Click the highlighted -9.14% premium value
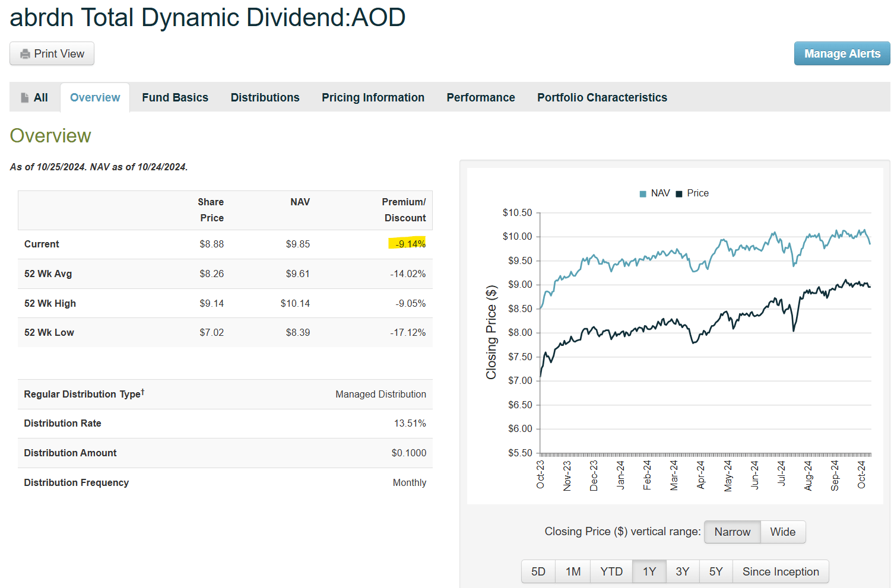The height and width of the screenshot is (588, 891). coord(409,244)
